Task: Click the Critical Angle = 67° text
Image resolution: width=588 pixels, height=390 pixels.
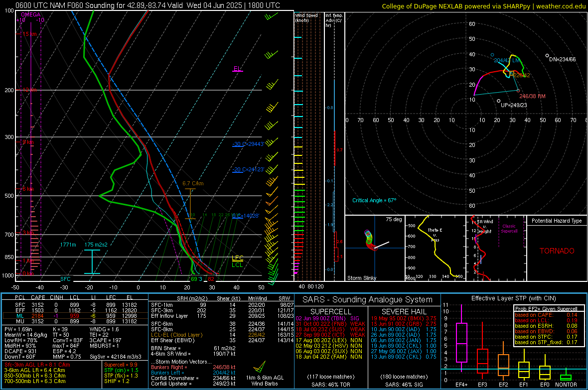Action: (374, 200)
